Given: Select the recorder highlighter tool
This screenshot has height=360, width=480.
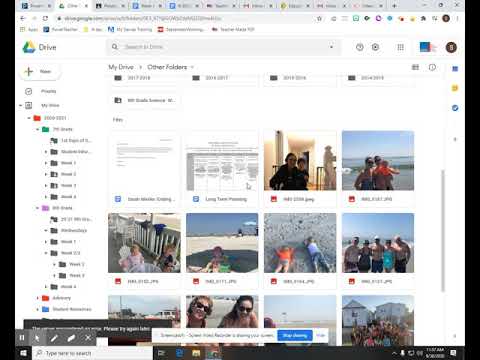Looking at the screenshot, I should pos(71,338).
